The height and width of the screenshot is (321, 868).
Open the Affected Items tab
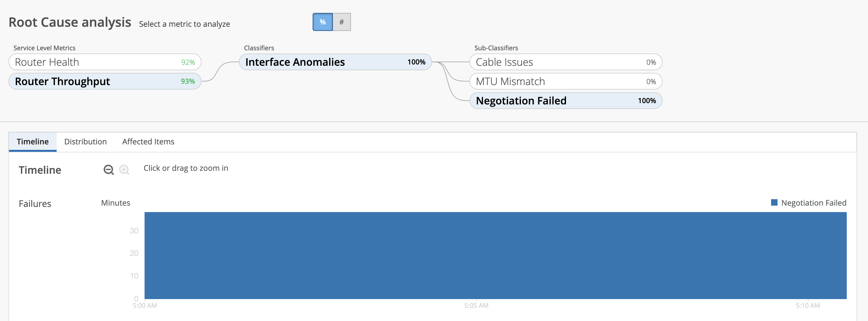[x=148, y=141]
